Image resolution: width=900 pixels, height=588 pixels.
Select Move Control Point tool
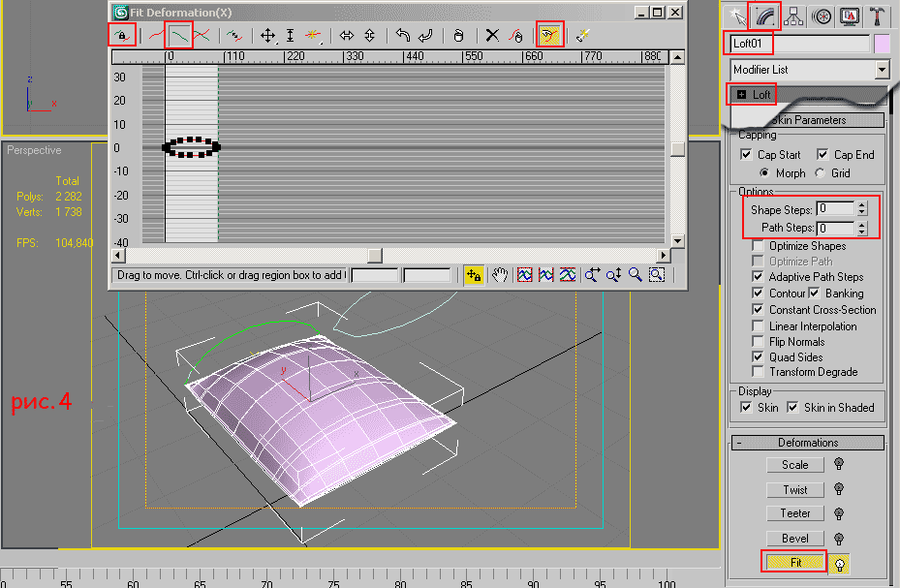268,36
